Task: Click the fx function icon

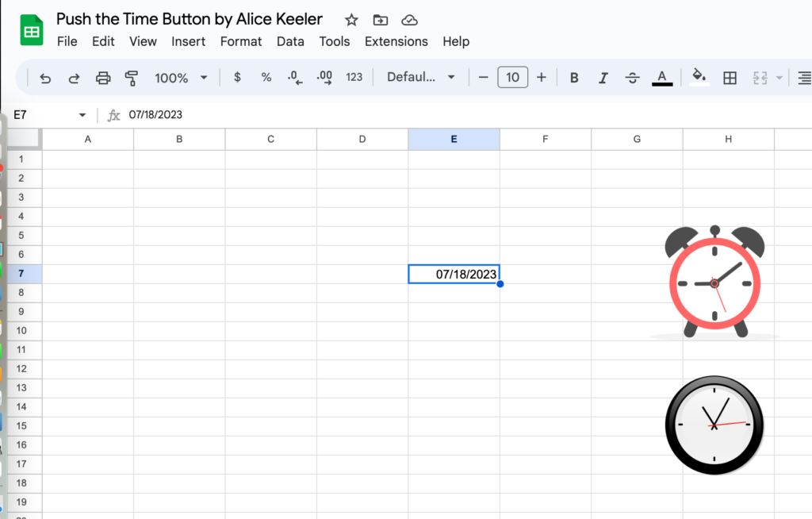Action: [113, 115]
